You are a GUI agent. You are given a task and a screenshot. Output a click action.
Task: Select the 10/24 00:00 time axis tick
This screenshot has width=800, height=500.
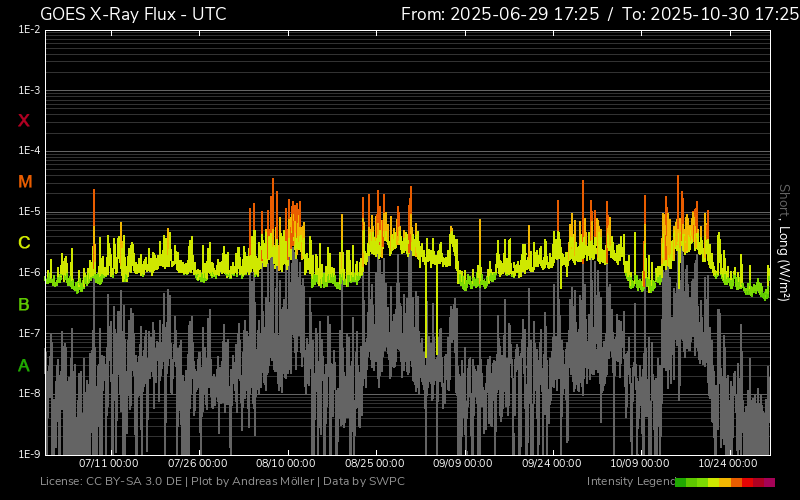tap(727, 464)
